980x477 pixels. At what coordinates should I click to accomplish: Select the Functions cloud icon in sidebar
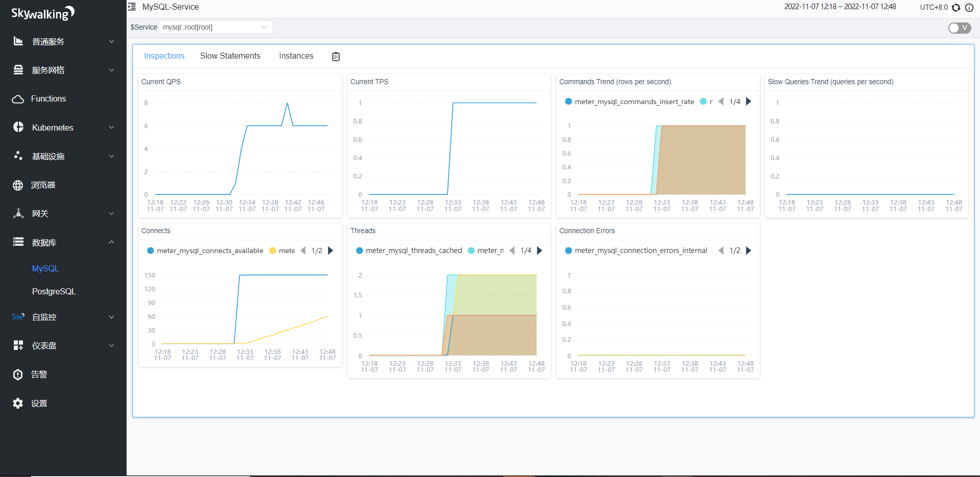(18, 98)
